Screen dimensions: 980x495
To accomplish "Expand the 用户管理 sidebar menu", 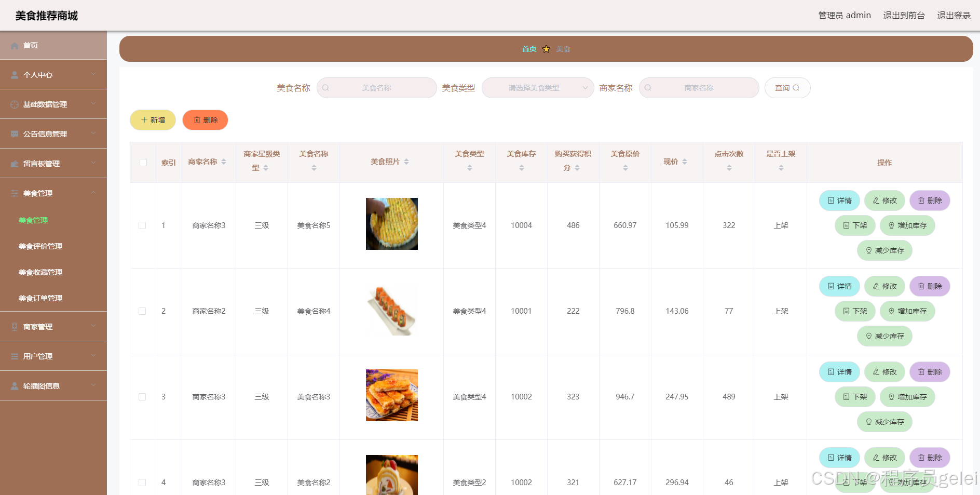I will pos(53,356).
